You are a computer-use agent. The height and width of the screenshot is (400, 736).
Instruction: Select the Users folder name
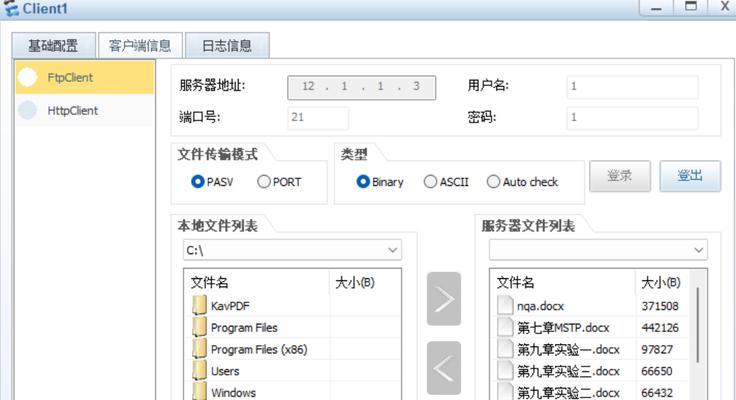pos(225,371)
